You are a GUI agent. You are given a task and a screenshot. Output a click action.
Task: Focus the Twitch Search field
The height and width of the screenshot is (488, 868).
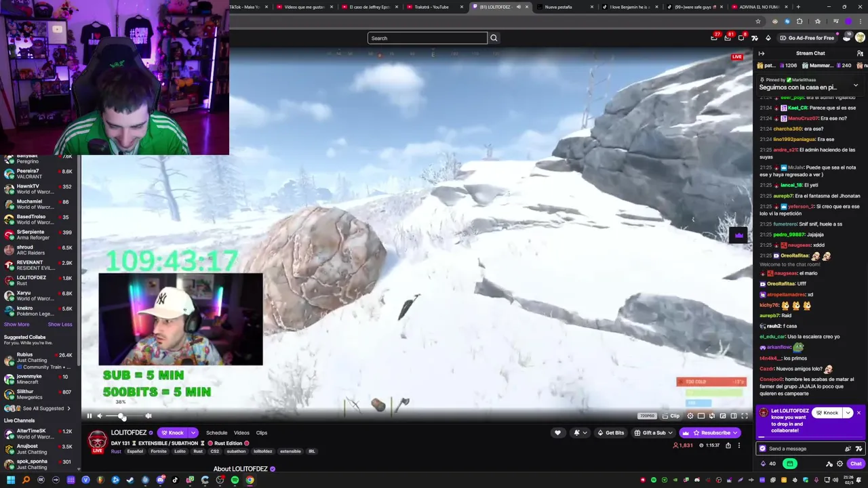pos(427,38)
